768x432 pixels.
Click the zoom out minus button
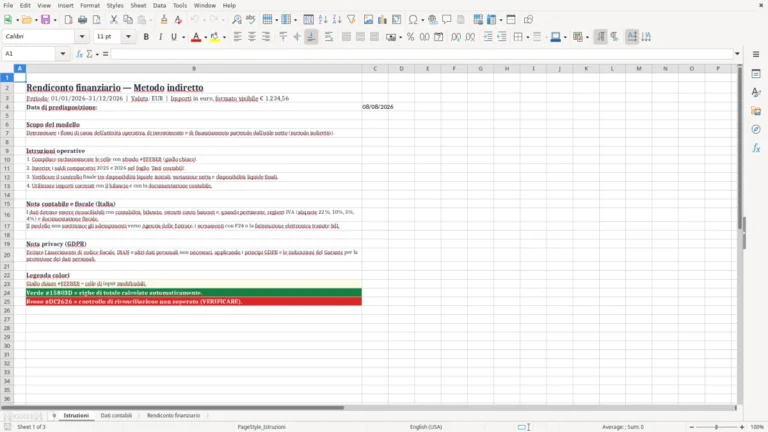click(x=692, y=427)
